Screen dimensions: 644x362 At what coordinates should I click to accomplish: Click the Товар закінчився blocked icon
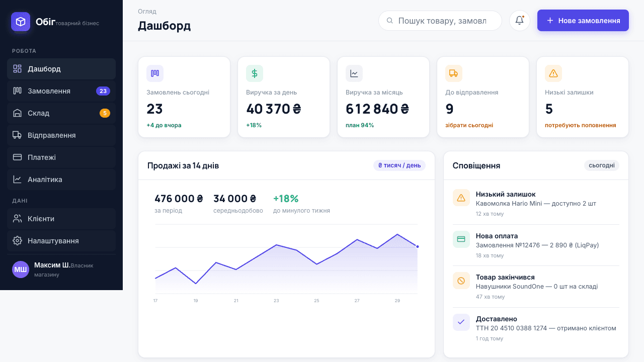(461, 281)
